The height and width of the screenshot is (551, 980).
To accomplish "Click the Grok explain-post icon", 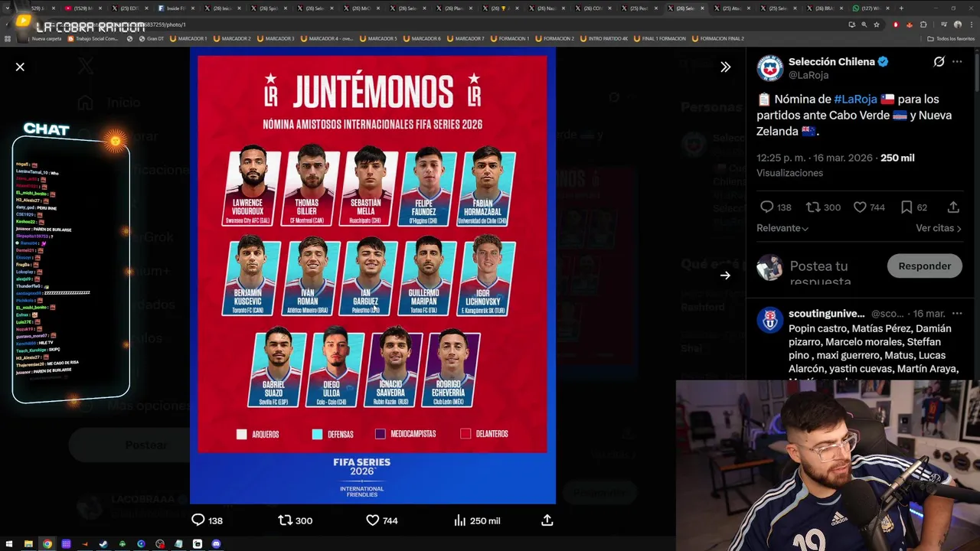I will [939, 62].
